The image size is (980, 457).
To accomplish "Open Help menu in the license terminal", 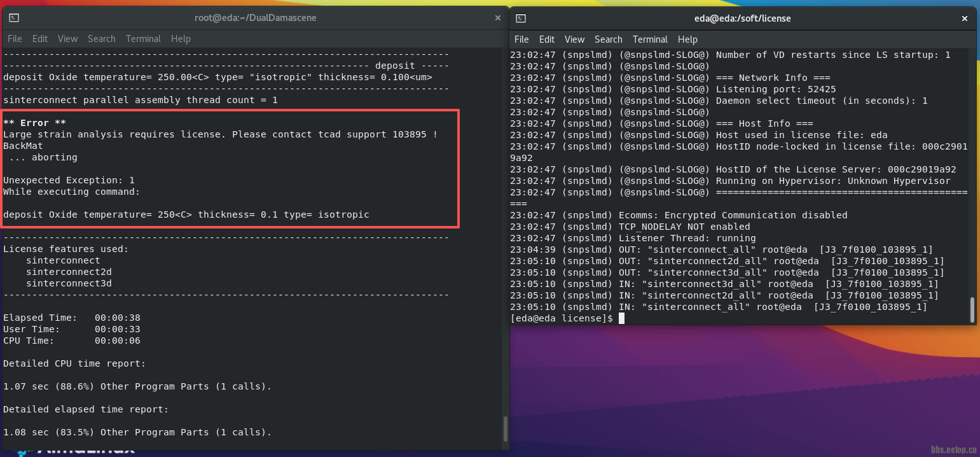I will click(x=687, y=39).
